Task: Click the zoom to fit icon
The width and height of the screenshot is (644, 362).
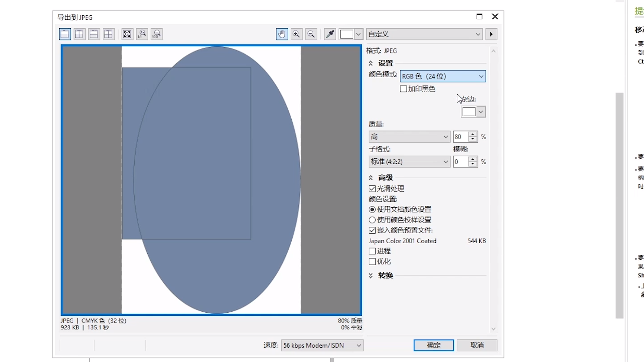Action: point(127,34)
